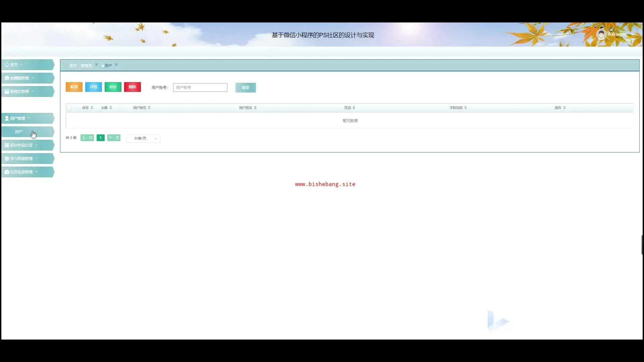
Task: Click the 设计作品分享 sidebar icon
Action: (x=7, y=145)
